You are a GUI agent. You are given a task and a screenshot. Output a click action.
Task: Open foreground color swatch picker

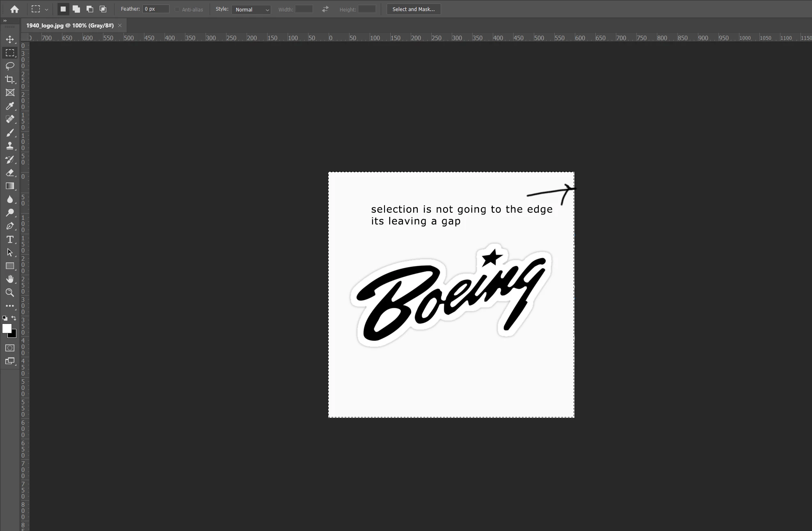pyautogui.click(x=7, y=328)
